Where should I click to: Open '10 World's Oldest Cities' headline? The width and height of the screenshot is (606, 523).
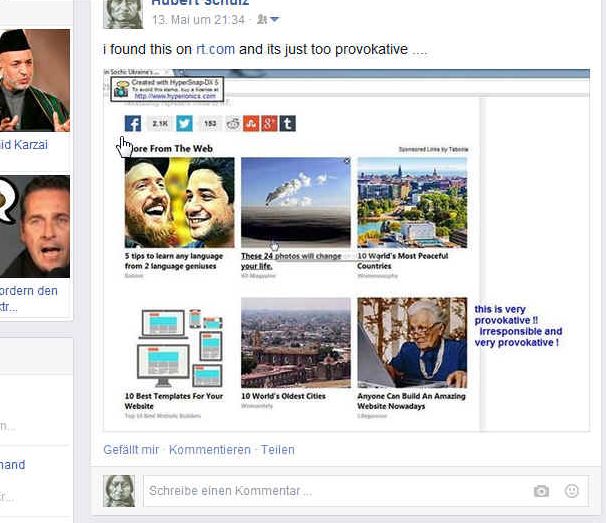tap(283, 396)
